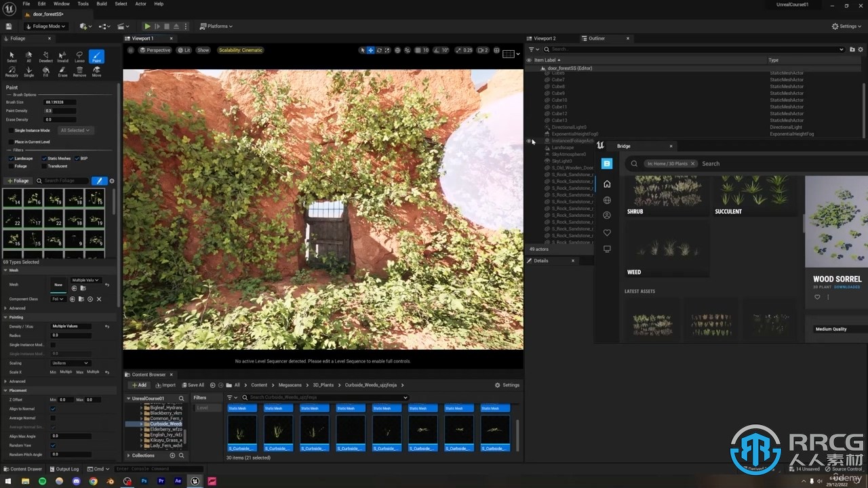Screen dimensions: 868x488
Task: Select the Details tab
Action: [x=540, y=261]
